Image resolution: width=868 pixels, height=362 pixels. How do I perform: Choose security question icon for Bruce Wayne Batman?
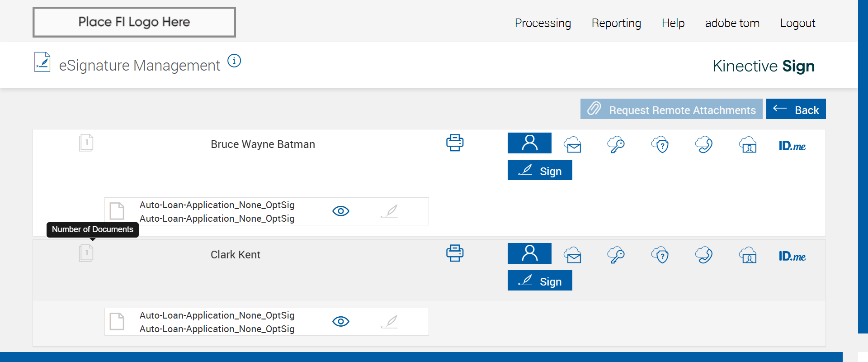(x=660, y=145)
